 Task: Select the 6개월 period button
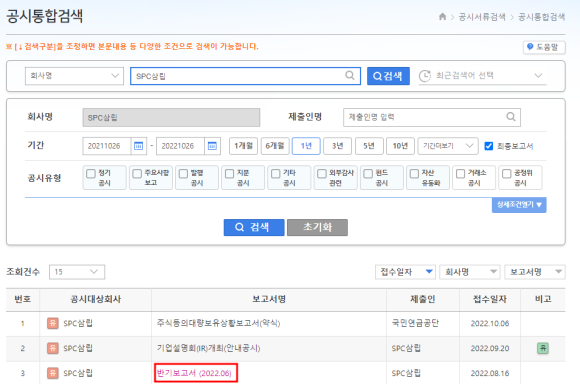[275, 146]
